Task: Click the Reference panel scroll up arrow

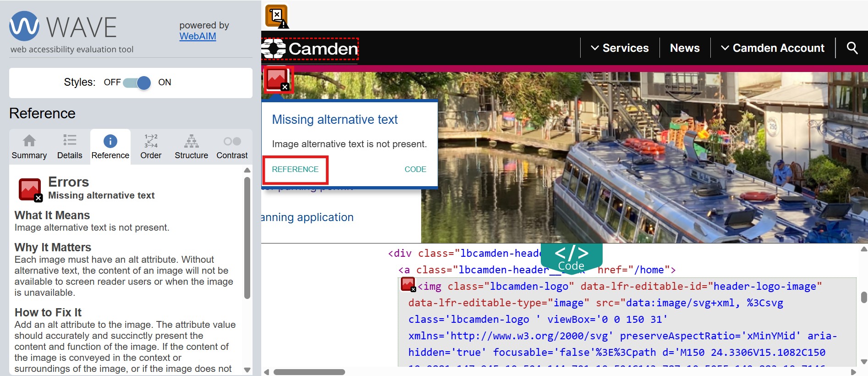Action: pyautogui.click(x=247, y=170)
